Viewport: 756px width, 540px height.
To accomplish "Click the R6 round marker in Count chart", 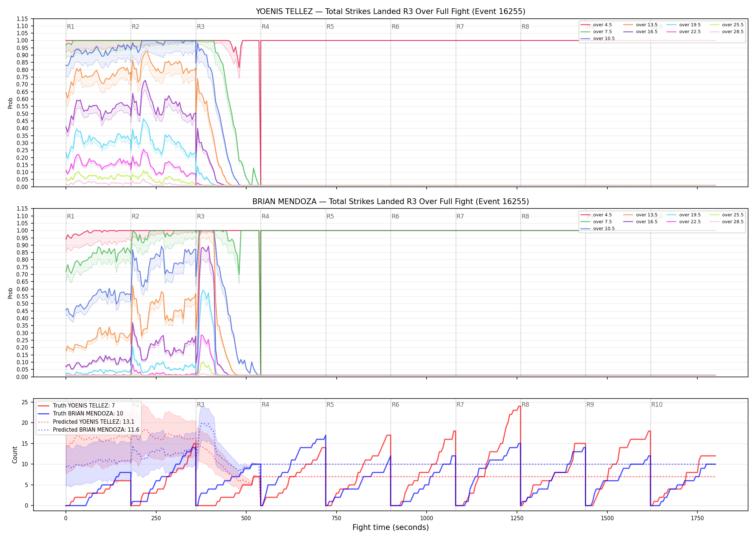I will click(x=395, y=405).
